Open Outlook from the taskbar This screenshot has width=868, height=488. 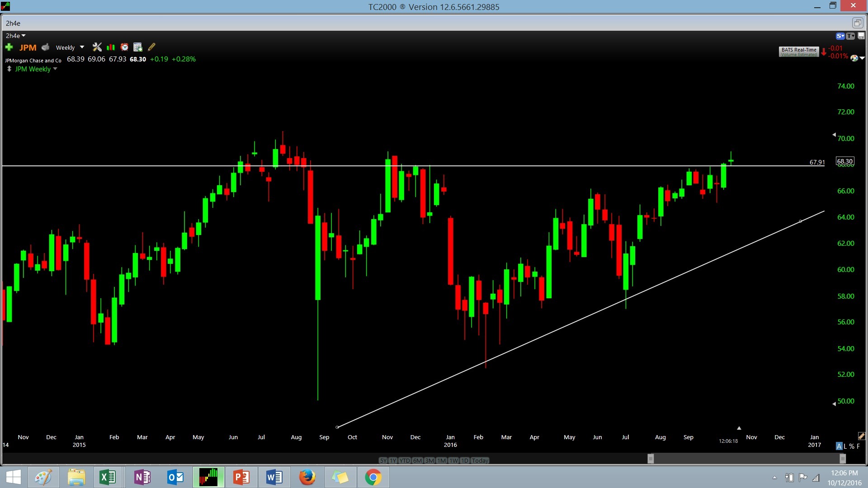[175, 477]
